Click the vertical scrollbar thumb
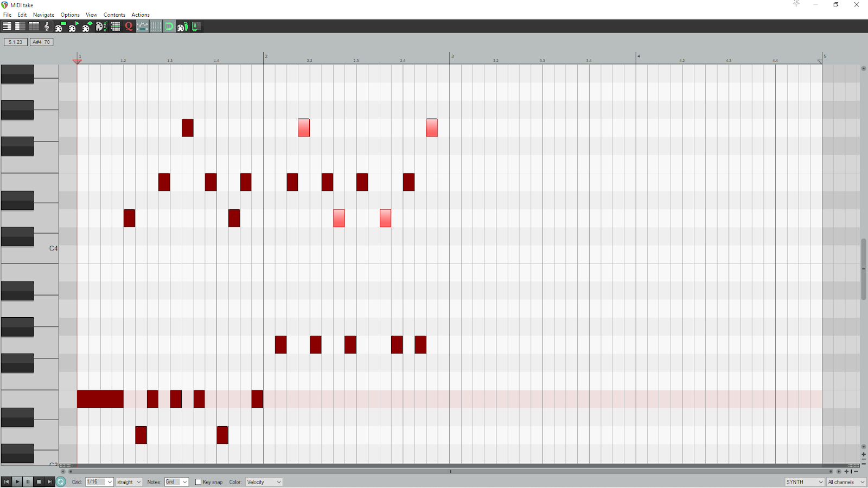The height and width of the screenshot is (488, 868). pyautogui.click(x=864, y=269)
